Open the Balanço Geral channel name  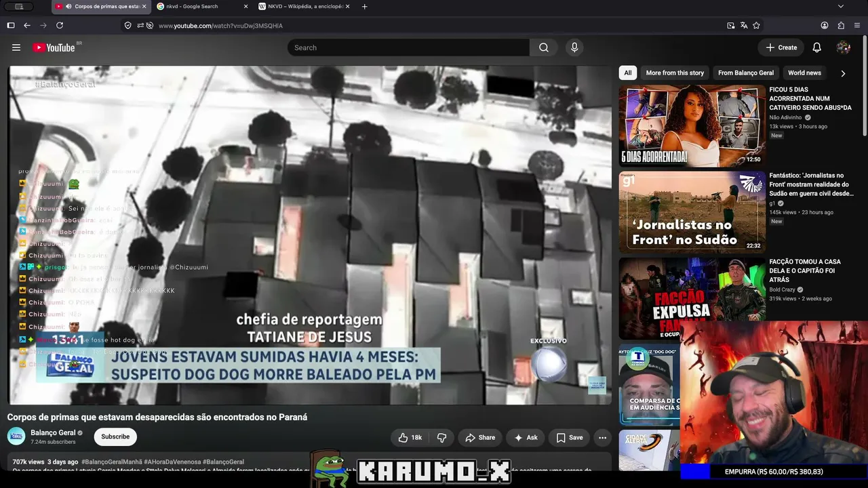[53, 432]
